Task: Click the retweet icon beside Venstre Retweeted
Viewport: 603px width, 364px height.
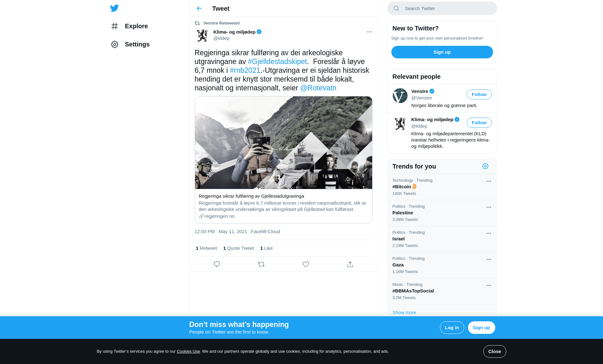Action: (x=197, y=23)
